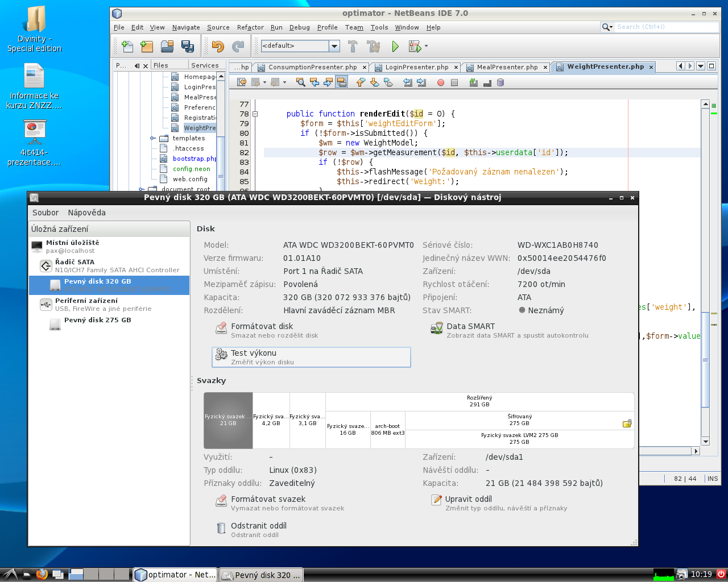
Task: Toggle Bookmark icon in editor toolbar
Action: (x=388, y=82)
